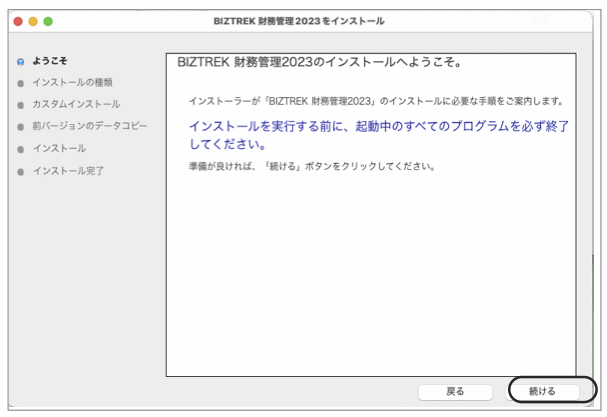Select the 前バージョンのデータコピー step label

click(x=89, y=126)
